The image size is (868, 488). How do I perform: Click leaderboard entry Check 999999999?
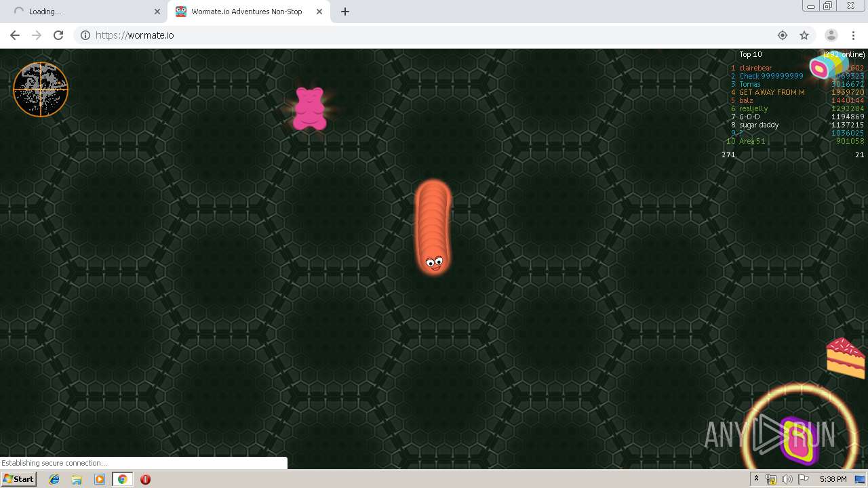(x=771, y=76)
